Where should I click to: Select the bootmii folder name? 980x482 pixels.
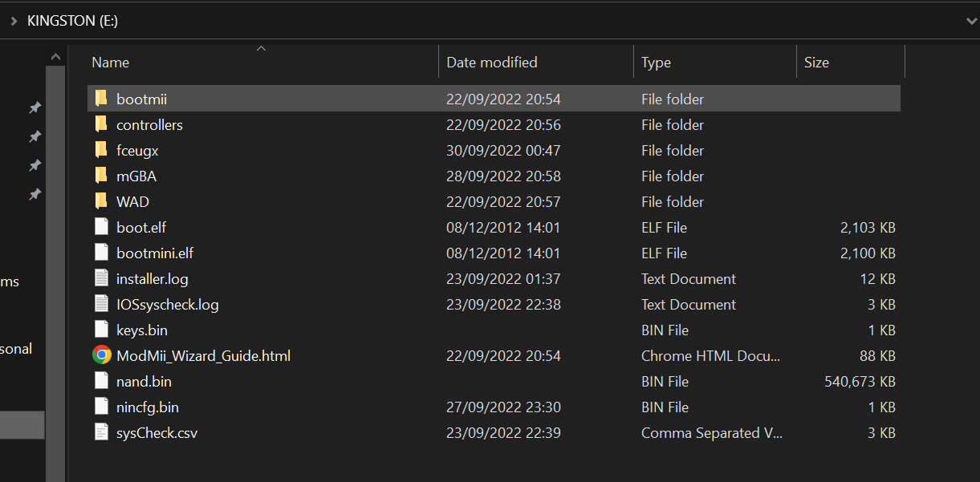pyautogui.click(x=141, y=99)
